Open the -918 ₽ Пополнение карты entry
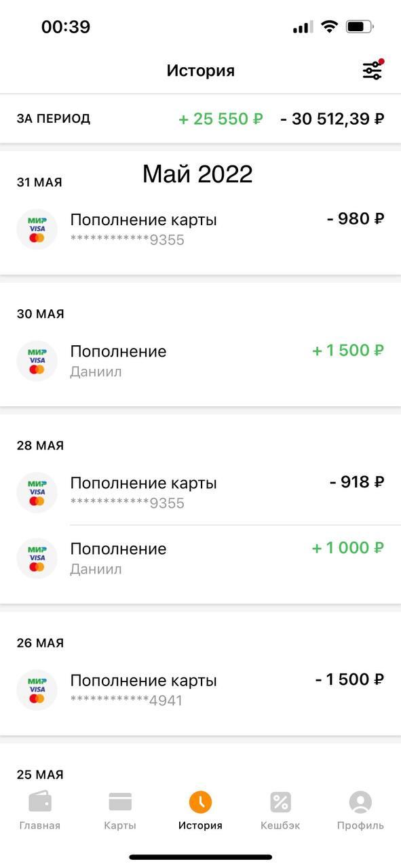Screen dimensions: 401x868 (200, 492)
